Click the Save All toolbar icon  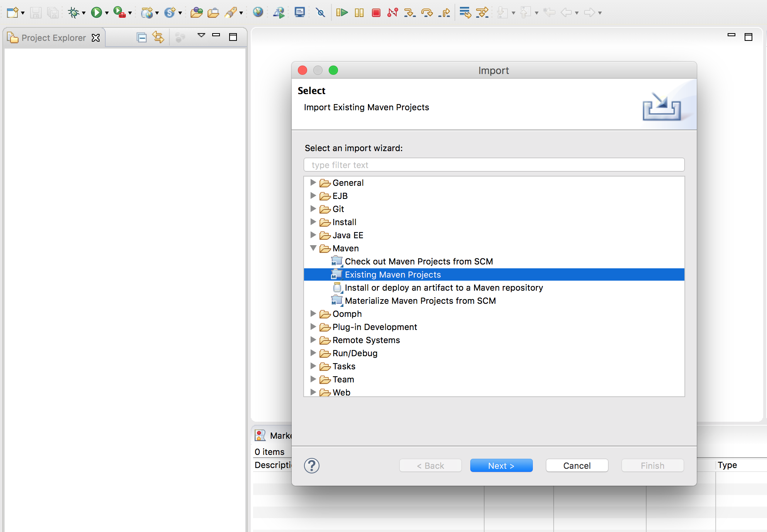tap(53, 13)
